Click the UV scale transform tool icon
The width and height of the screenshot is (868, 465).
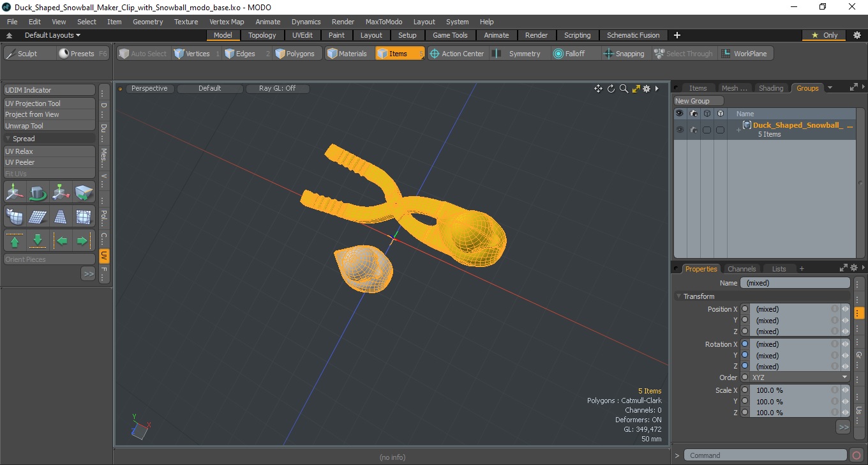tap(61, 192)
